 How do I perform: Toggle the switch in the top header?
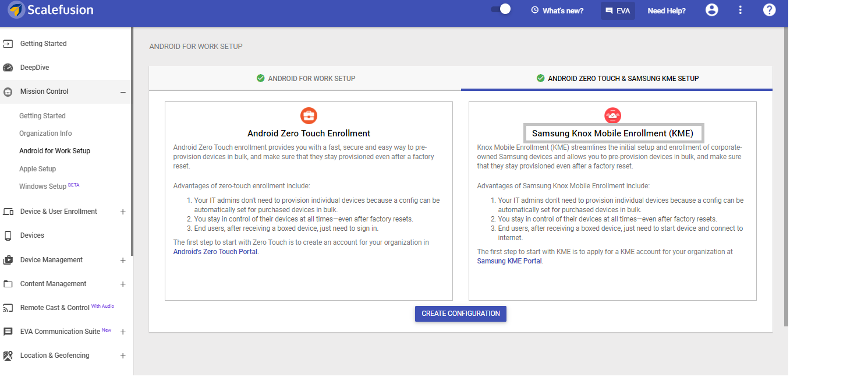[501, 9]
